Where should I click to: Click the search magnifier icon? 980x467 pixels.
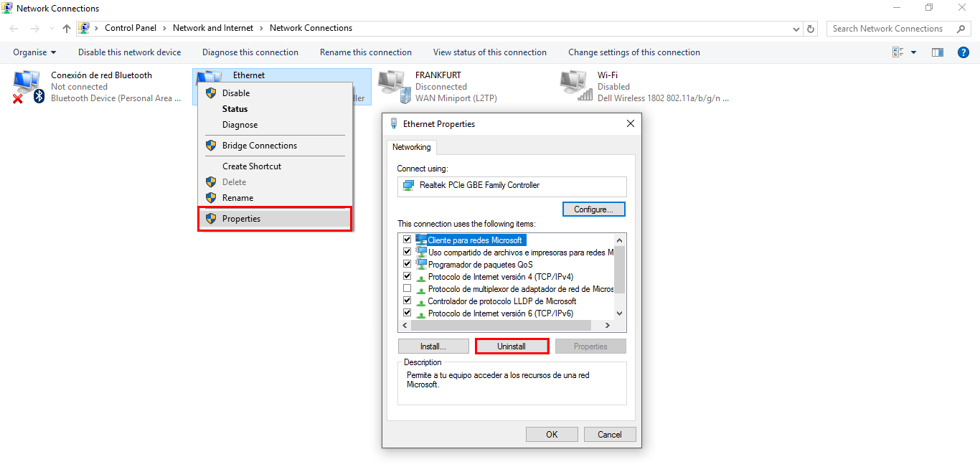[x=961, y=29]
